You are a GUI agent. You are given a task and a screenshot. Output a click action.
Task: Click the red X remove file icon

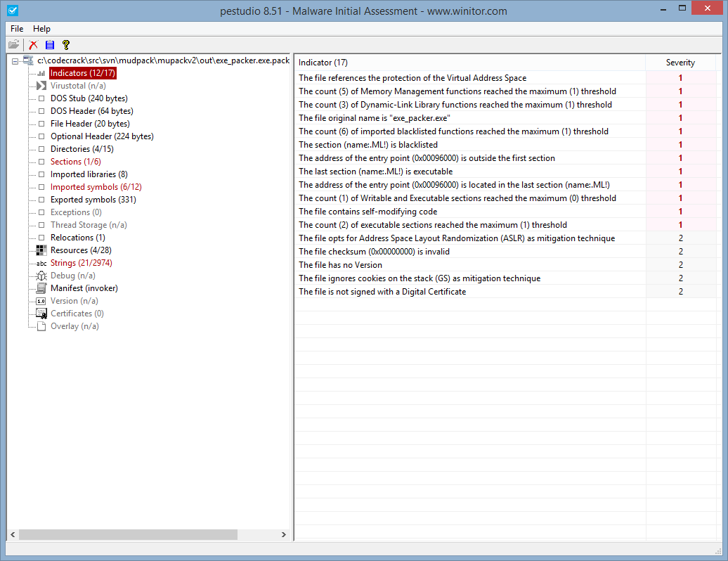33,44
